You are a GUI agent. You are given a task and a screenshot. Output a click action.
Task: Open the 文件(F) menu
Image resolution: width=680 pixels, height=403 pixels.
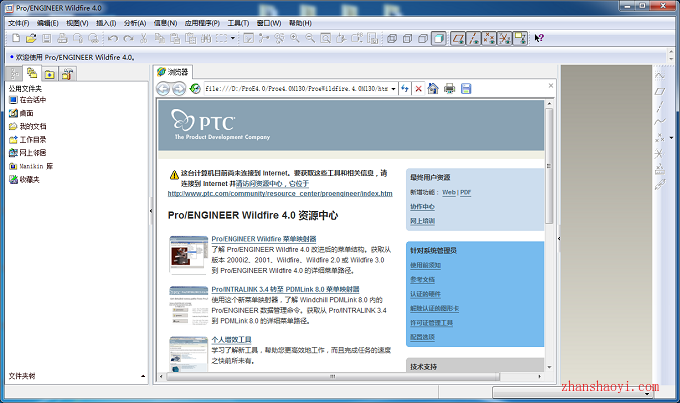tap(18, 23)
